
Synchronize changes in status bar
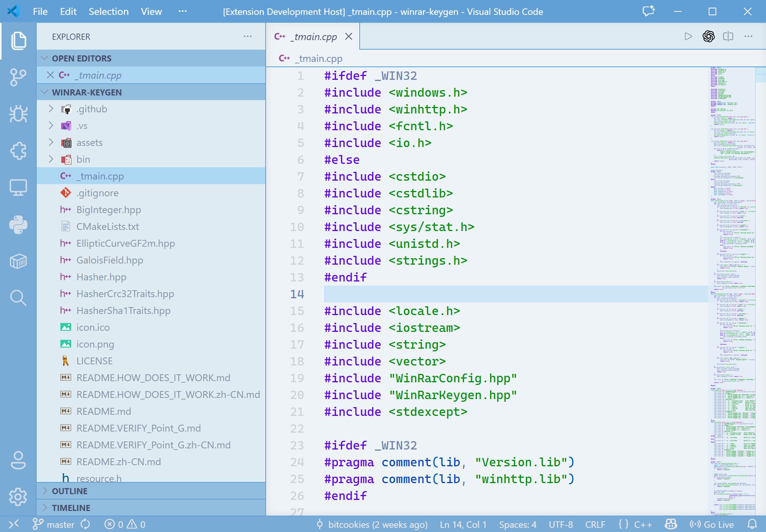coord(85,524)
